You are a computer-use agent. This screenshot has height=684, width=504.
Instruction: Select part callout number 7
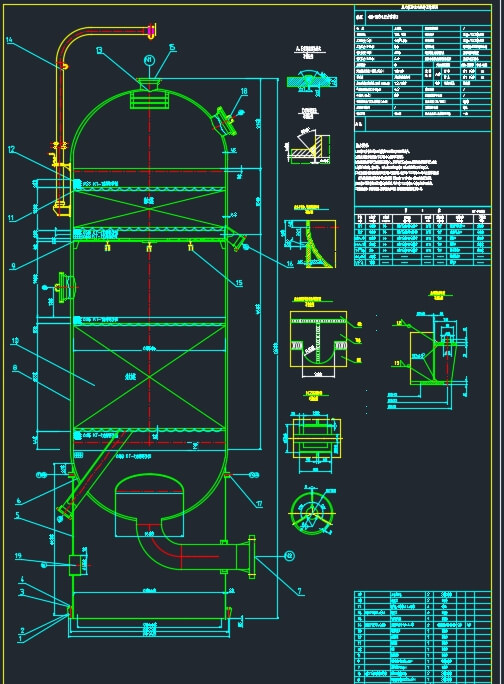(x=299, y=591)
